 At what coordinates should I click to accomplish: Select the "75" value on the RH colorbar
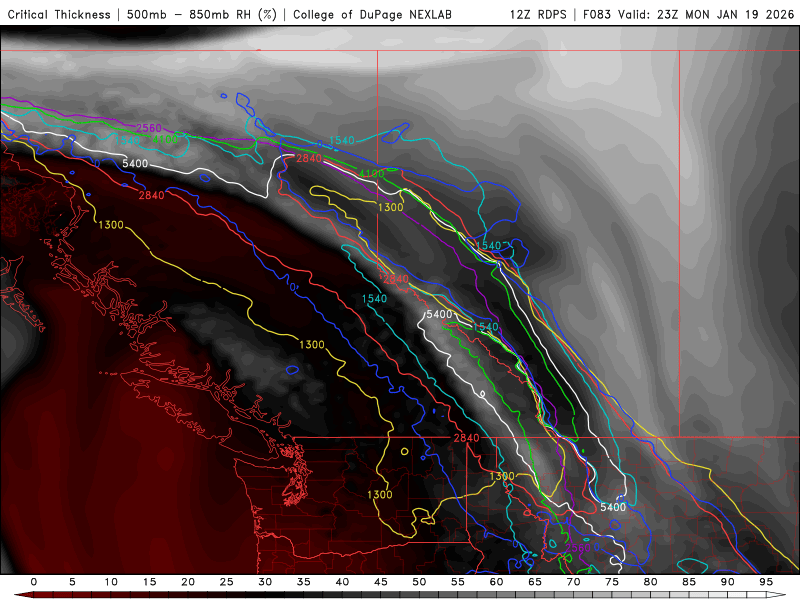tap(612, 582)
